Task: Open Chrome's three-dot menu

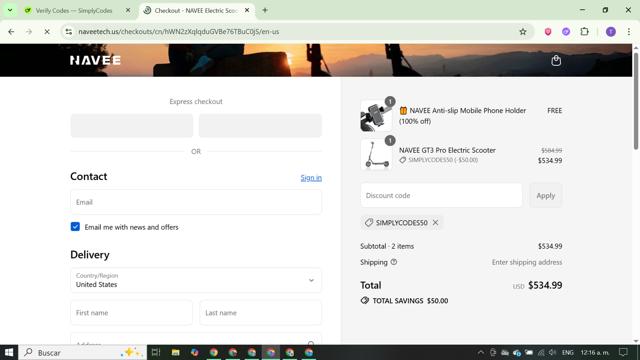Action: coord(629,31)
